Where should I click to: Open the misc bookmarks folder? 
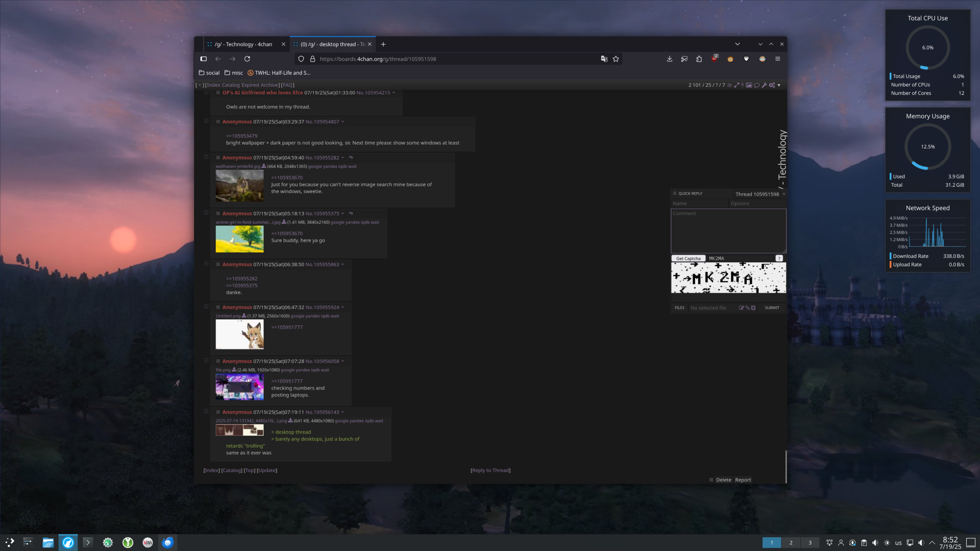coord(234,73)
